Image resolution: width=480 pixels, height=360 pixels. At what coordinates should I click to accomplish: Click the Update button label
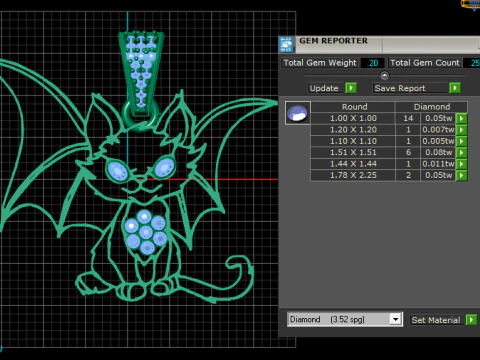coord(324,88)
